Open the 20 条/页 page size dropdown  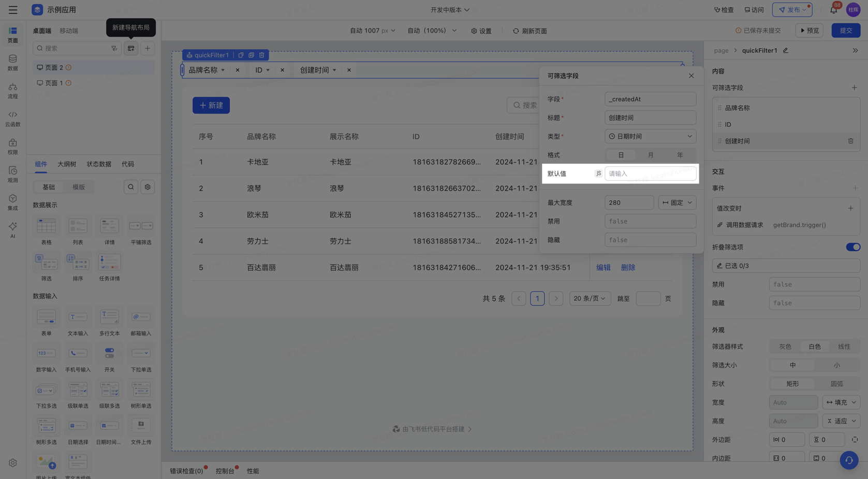coord(590,298)
